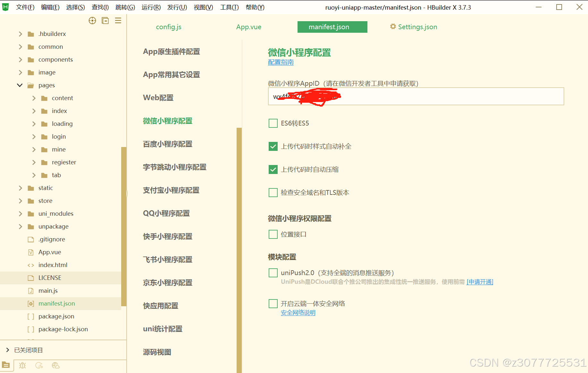Enable the ES6转ES5 checkbox
The image size is (588, 373).
tap(273, 123)
